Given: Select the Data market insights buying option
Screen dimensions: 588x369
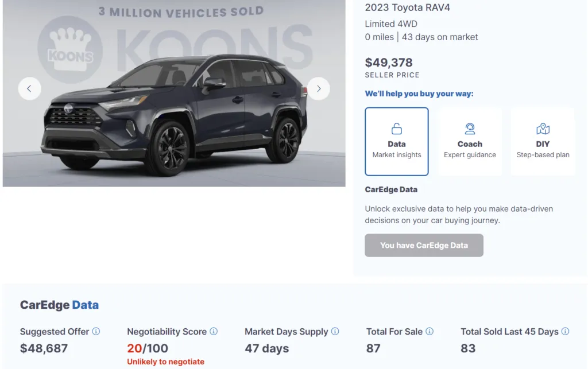Looking at the screenshot, I should pyautogui.click(x=396, y=141).
